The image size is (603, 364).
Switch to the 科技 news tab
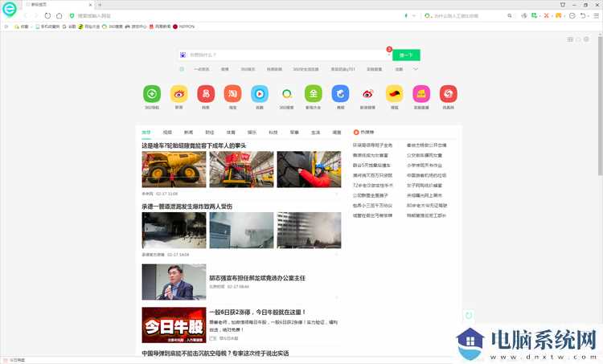(x=273, y=133)
